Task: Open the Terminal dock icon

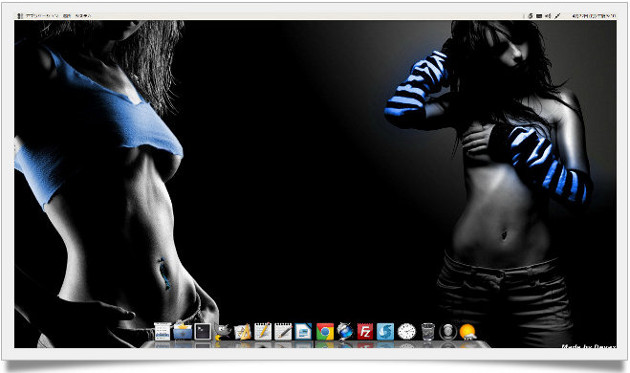Action: [x=203, y=332]
